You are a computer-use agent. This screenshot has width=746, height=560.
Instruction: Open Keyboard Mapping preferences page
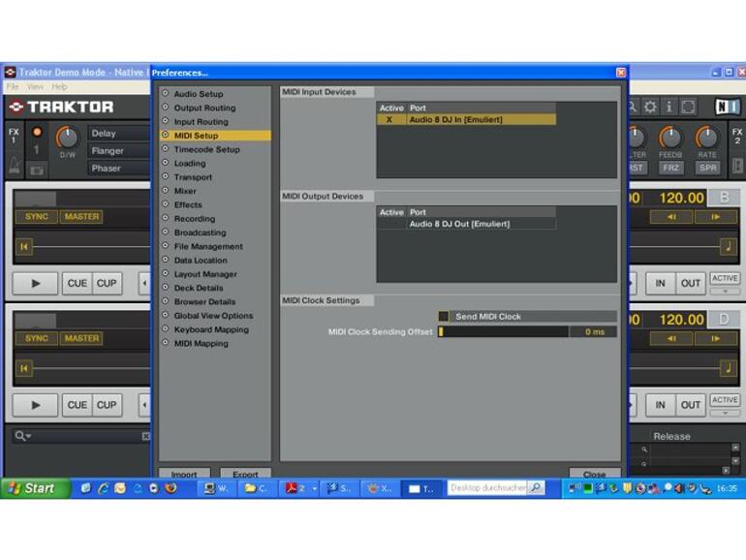pyautogui.click(x=211, y=329)
